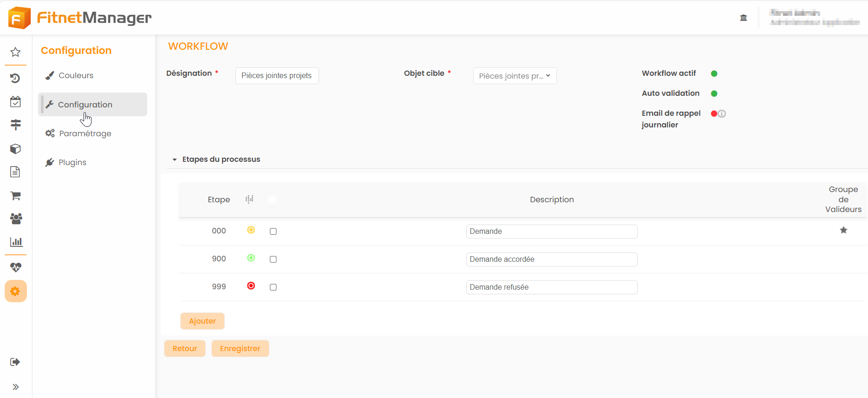Check the checkbox for step 999
Screen dimensions: 868x398
273,287
